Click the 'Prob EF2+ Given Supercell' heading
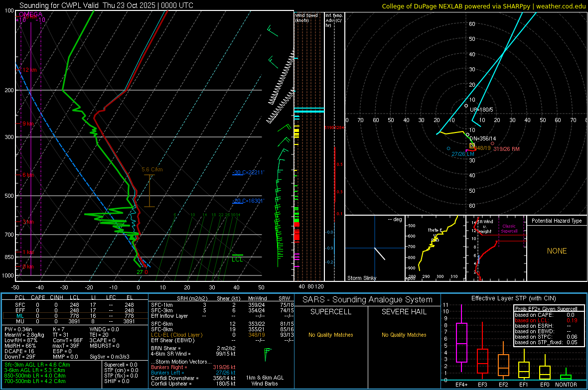The image size is (588, 390). coord(546,309)
